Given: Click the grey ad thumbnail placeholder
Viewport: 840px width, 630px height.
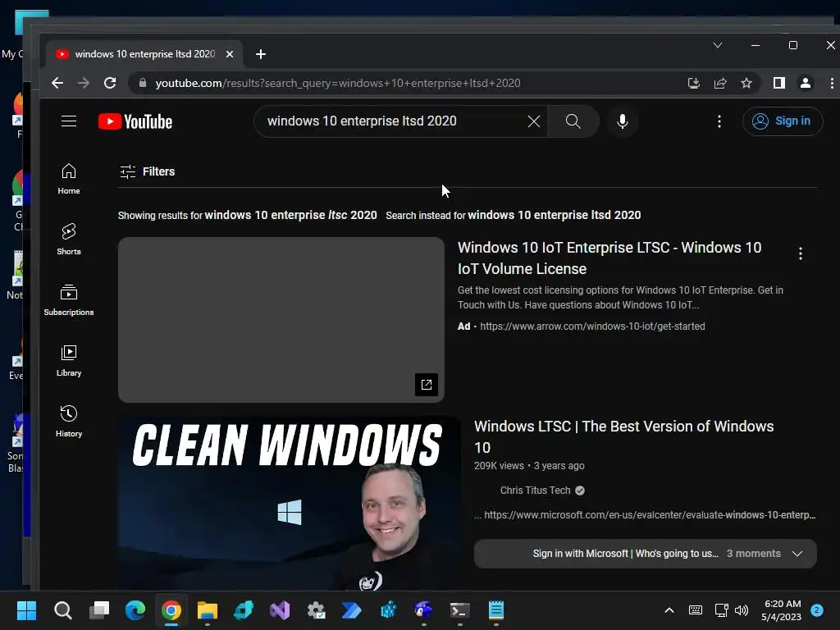Looking at the screenshot, I should (x=281, y=320).
